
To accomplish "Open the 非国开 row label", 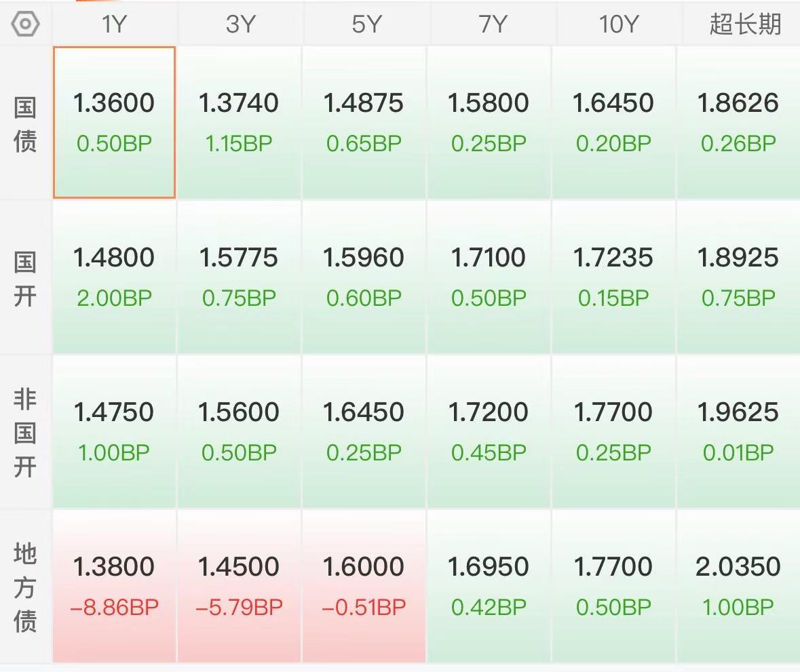I will tap(25, 433).
